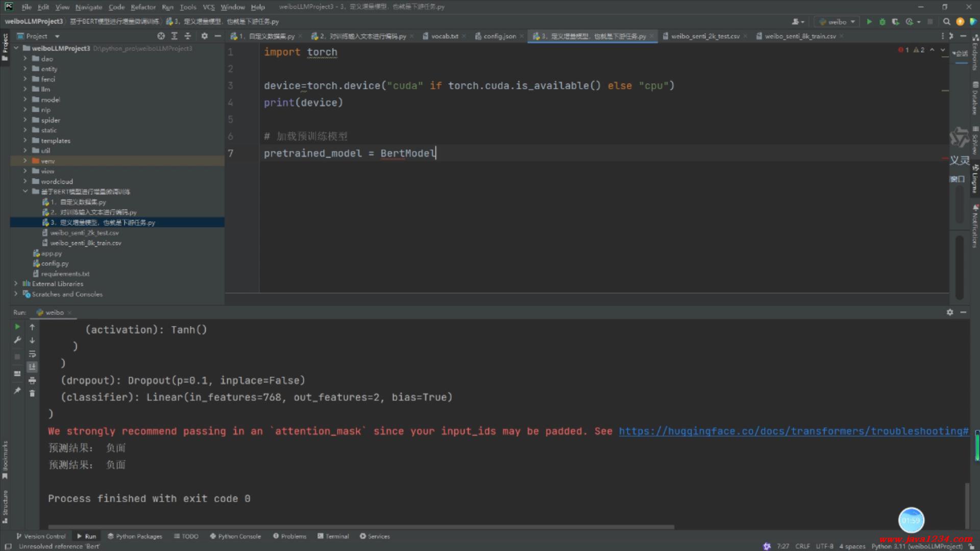Toggle scroll to end in run console
Image resolution: width=980 pixels, height=551 pixels.
click(32, 367)
